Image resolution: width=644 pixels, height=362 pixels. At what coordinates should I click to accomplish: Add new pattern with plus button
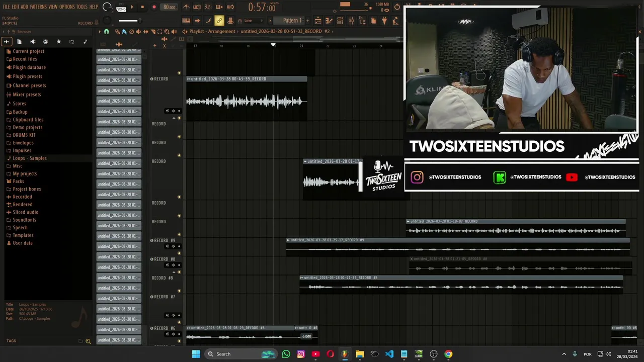[x=307, y=21]
